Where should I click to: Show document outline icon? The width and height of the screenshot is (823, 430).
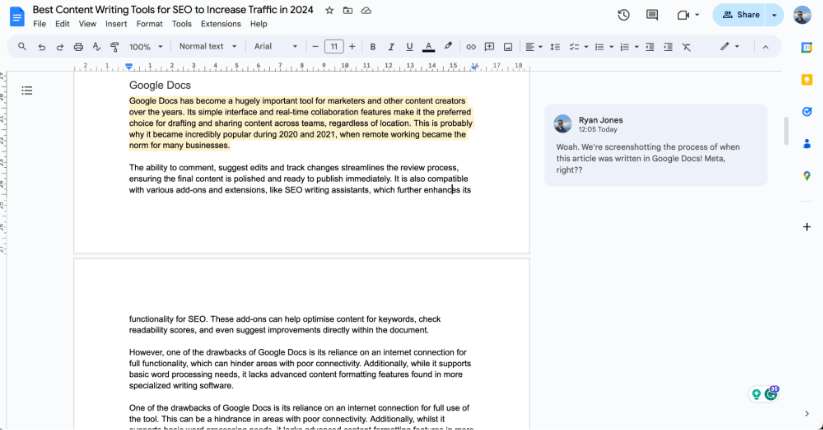coord(27,91)
